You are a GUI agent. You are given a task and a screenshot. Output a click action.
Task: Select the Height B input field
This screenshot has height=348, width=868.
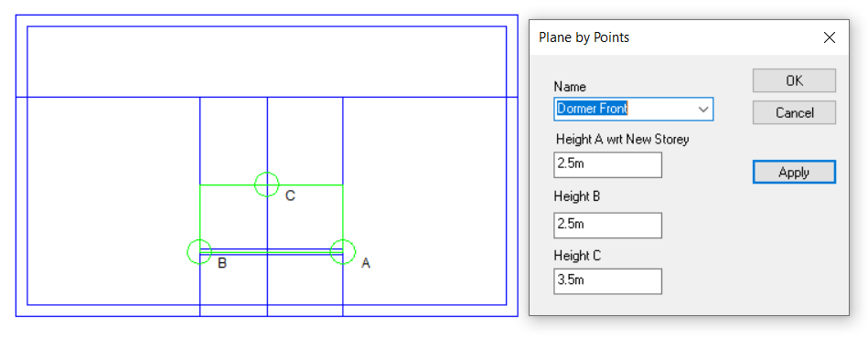pos(608,226)
